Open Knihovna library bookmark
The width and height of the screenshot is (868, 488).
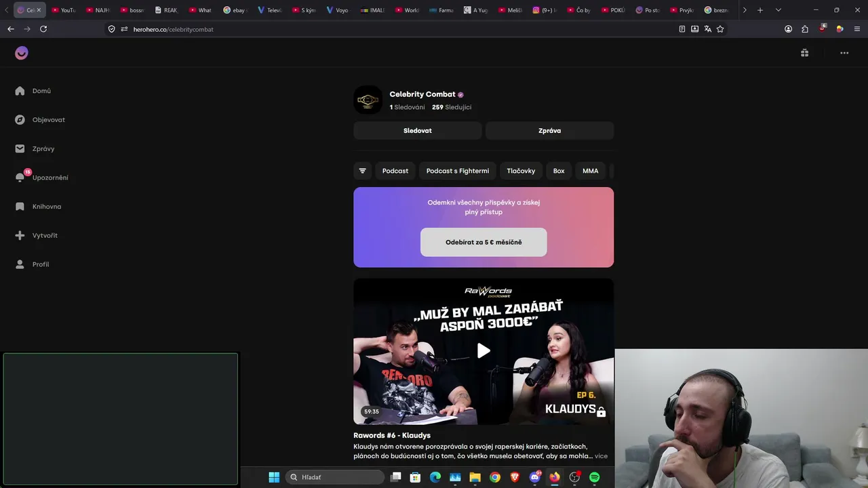tap(20, 207)
